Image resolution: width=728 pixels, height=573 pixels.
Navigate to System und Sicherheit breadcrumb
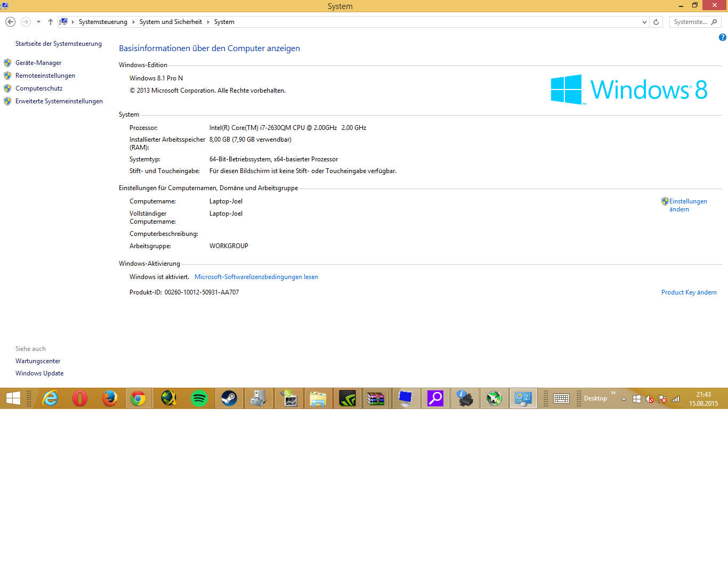(x=171, y=22)
